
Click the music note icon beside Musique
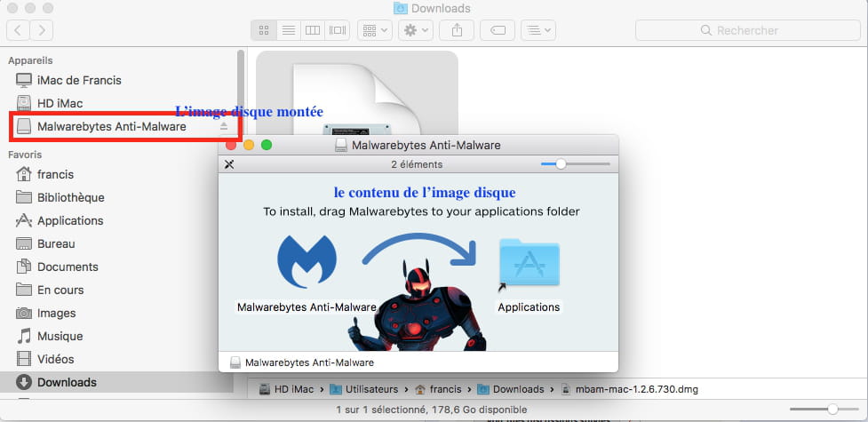(x=24, y=336)
